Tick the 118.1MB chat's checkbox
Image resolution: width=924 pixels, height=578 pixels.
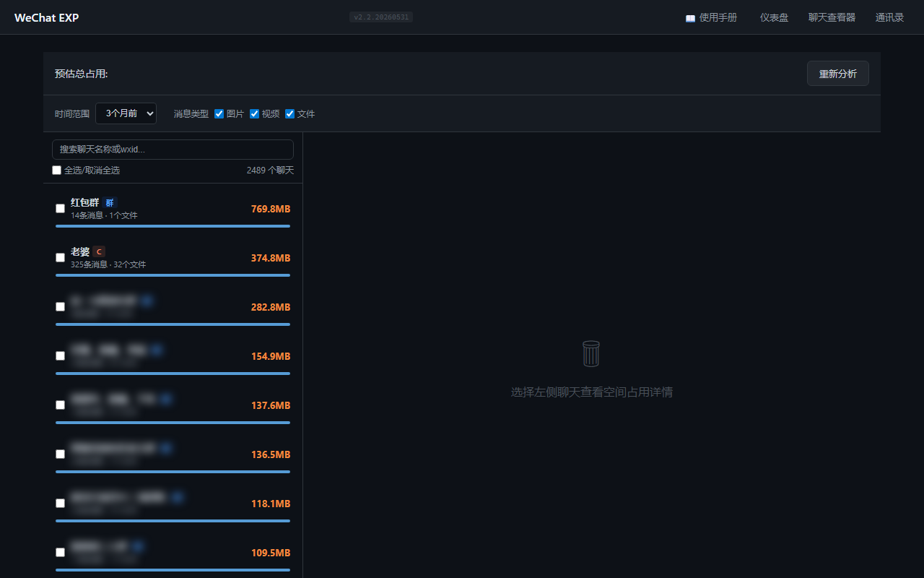tap(61, 504)
